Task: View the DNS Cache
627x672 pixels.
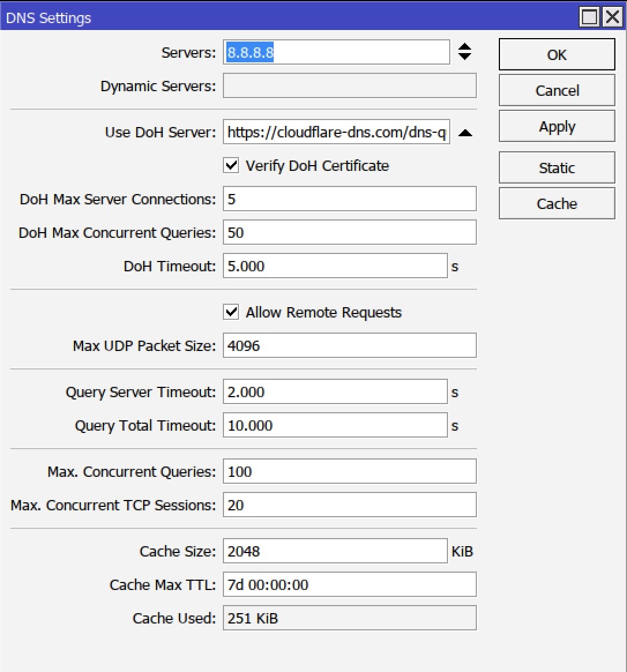Action: [x=556, y=203]
